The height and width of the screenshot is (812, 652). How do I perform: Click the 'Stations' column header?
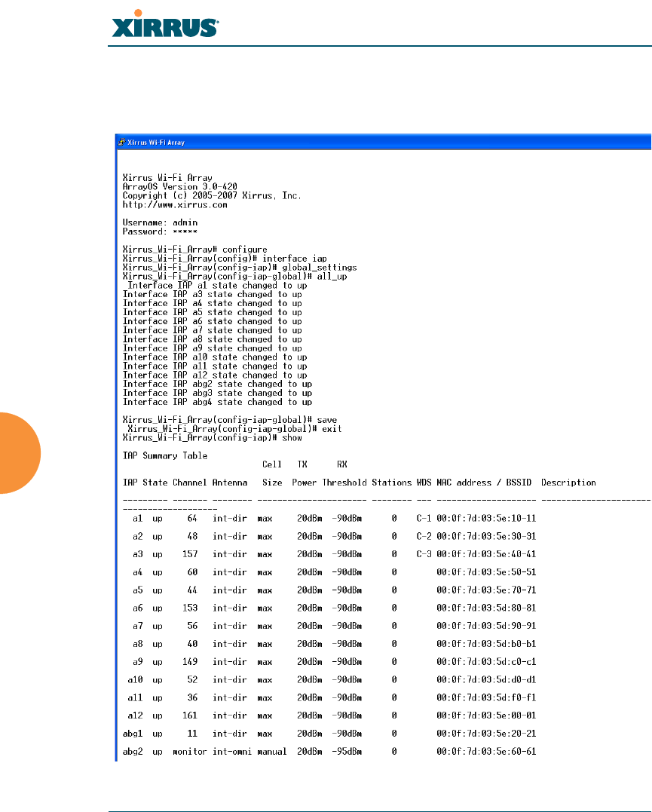point(391,483)
